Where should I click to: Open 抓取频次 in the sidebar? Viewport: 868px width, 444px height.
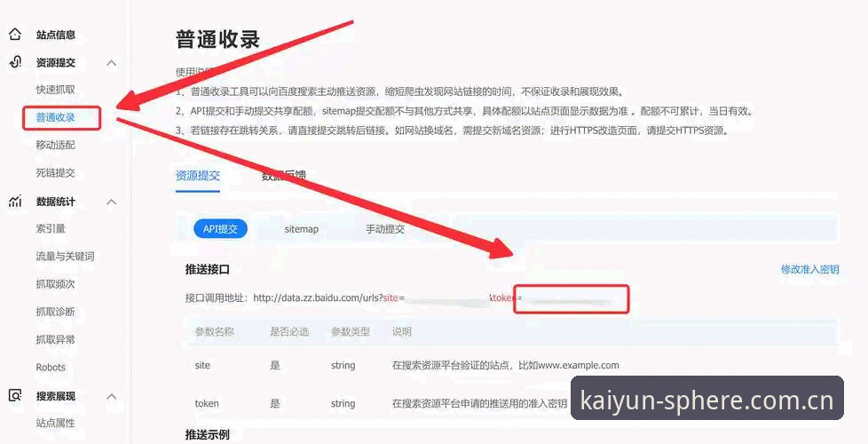pos(55,284)
